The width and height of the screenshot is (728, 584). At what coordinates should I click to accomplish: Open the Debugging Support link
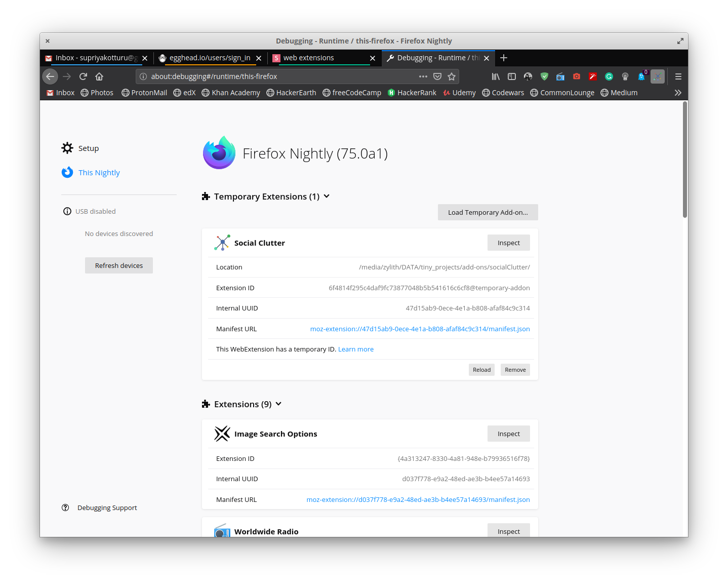(107, 508)
